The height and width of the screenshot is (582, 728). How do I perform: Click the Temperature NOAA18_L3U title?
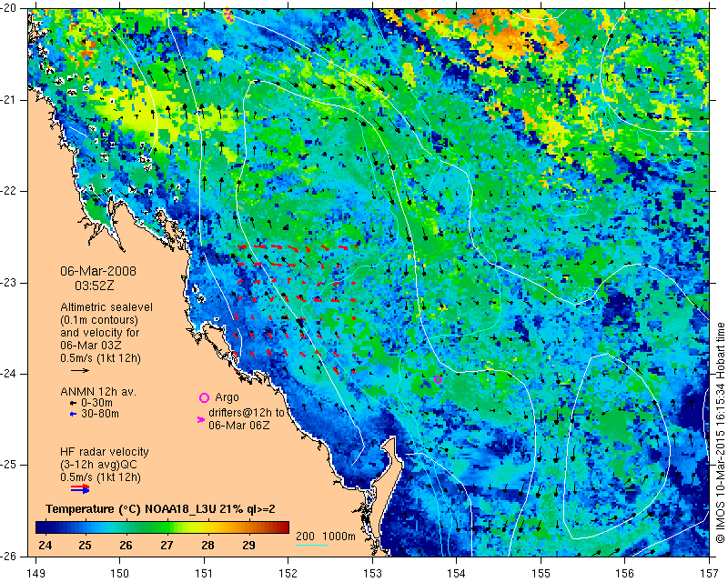tap(160, 509)
